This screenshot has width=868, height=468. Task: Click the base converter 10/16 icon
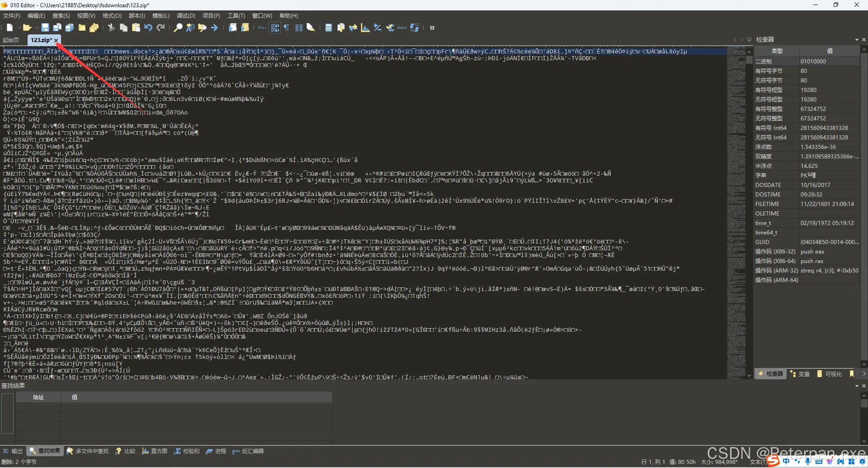click(414, 28)
